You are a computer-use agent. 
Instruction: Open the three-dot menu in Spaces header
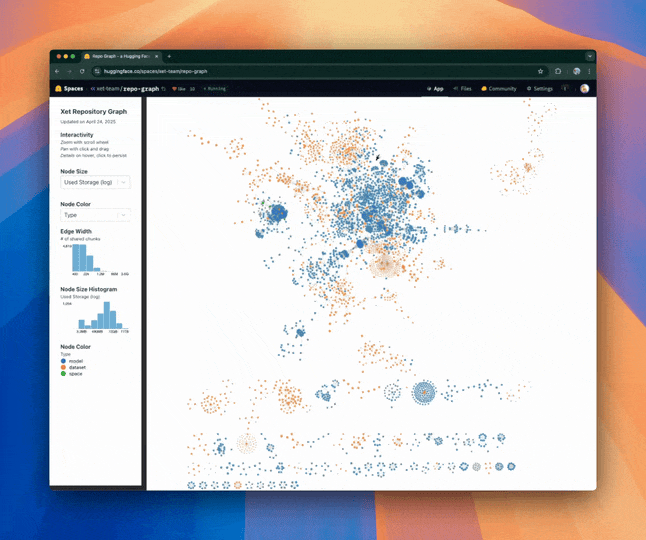point(566,88)
